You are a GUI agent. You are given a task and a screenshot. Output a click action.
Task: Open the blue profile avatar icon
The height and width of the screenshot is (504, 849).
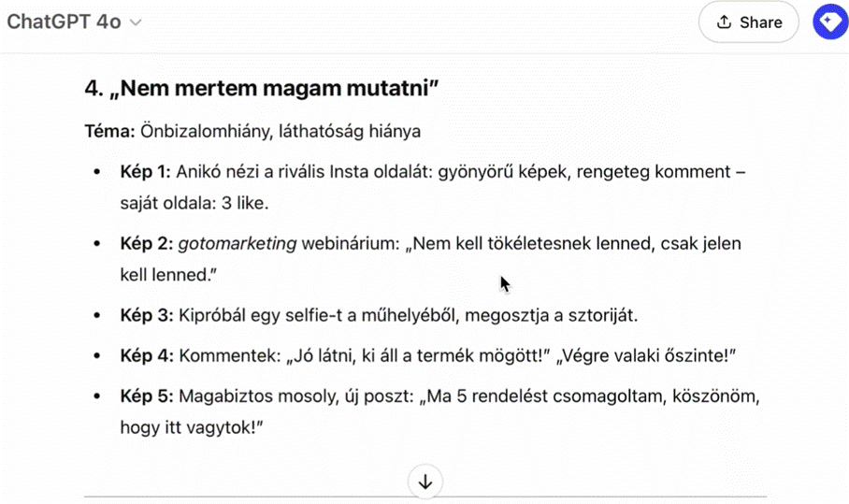point(829,22)
